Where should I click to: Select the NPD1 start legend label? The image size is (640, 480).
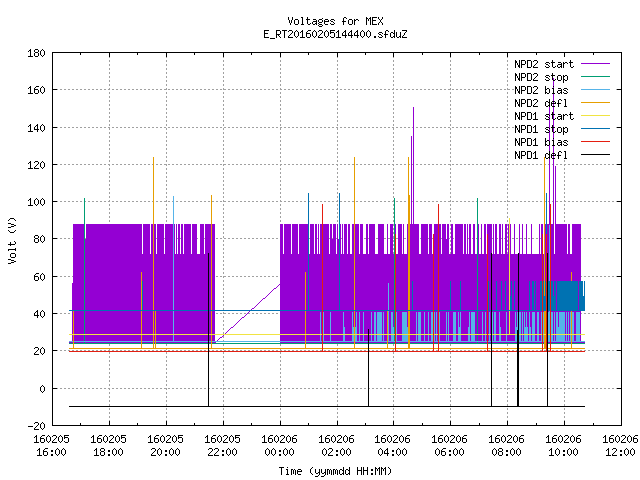544,116
